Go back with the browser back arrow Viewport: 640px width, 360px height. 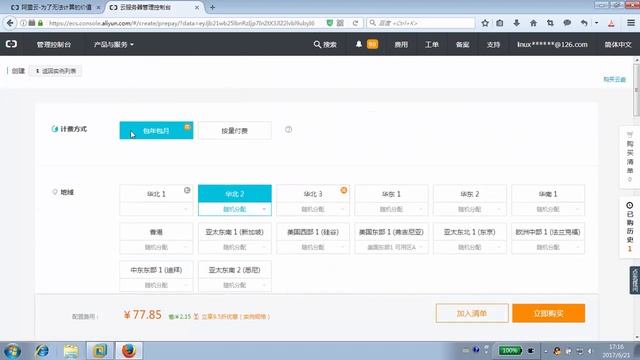[10, 23]
